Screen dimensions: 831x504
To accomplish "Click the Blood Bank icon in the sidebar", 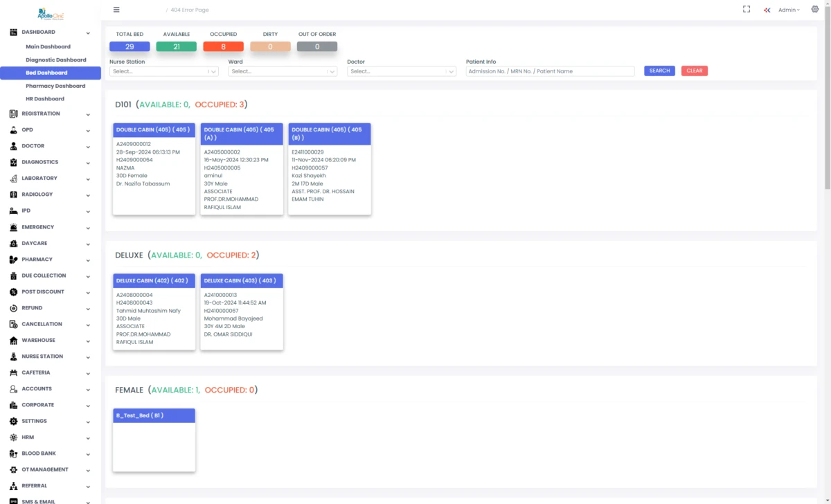I will click(14, 453).
